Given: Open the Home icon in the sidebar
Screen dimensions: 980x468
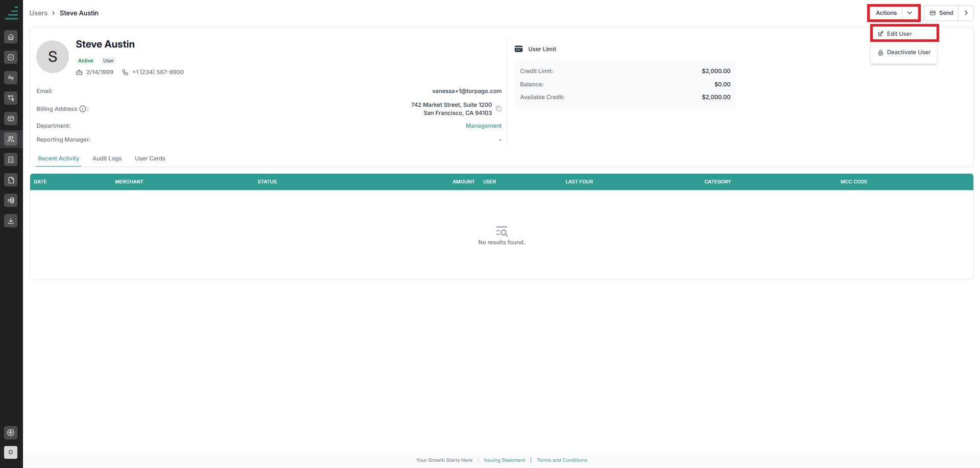Looking at the screenshot, I should 11,37.
